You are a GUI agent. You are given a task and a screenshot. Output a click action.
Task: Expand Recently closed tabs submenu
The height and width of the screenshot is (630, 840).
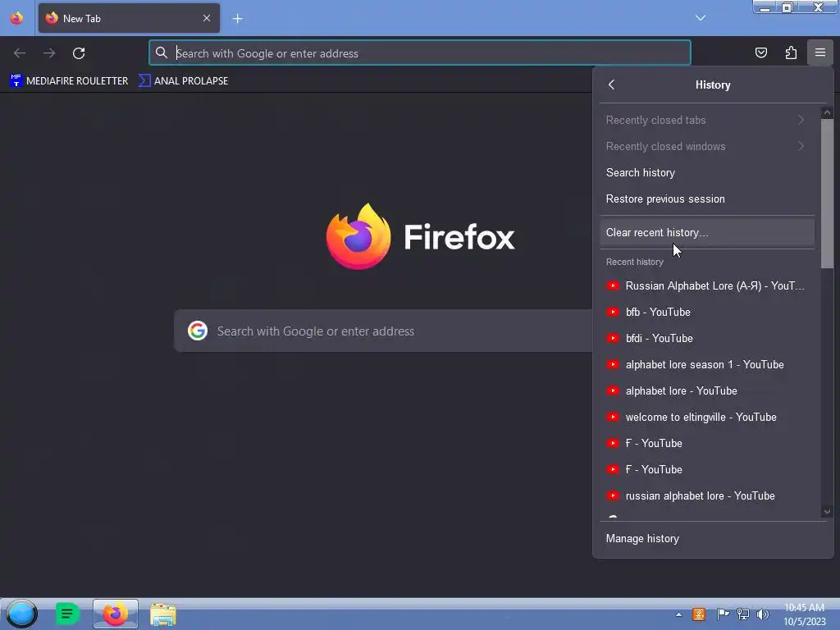point(706,120)
